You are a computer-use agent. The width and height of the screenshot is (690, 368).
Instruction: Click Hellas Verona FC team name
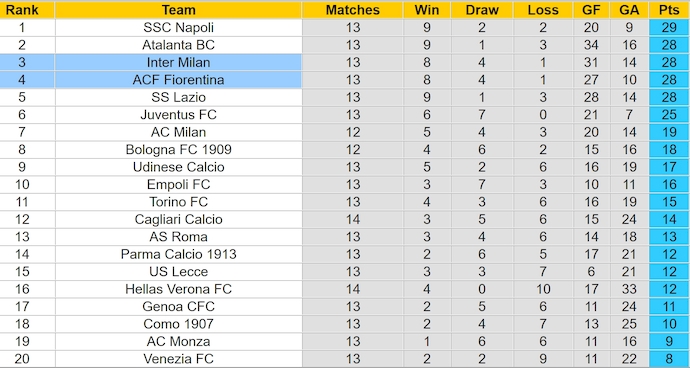point(178,289)
